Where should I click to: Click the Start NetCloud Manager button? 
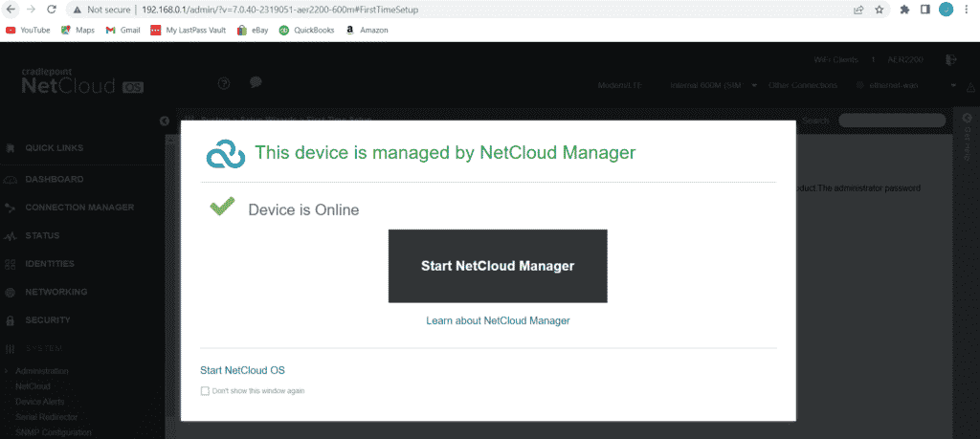point(498,266)
